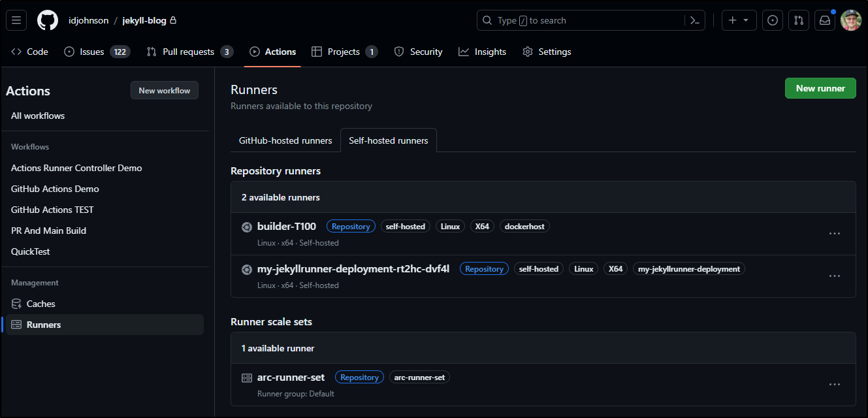This screenshot has width=868, height=418.
Task: Switch to the Issues tab
Action: pos(97,52)
